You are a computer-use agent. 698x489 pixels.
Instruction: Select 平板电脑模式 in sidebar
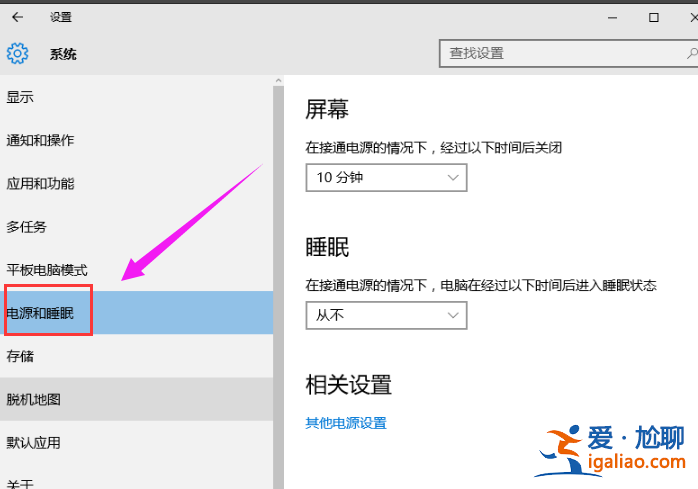[136, 270]
